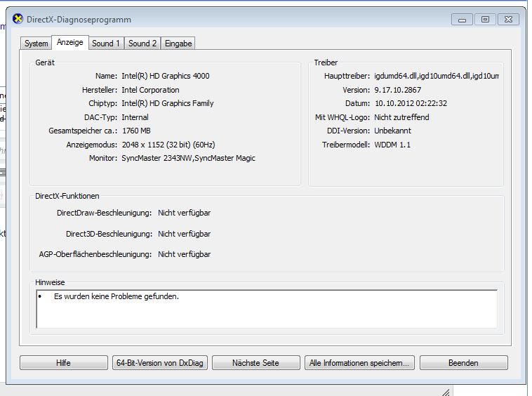This screenshot has width=532, height=396.
Task: Click the name value Intel(R) HD Graphics 4000
Action: coord(166,76)
